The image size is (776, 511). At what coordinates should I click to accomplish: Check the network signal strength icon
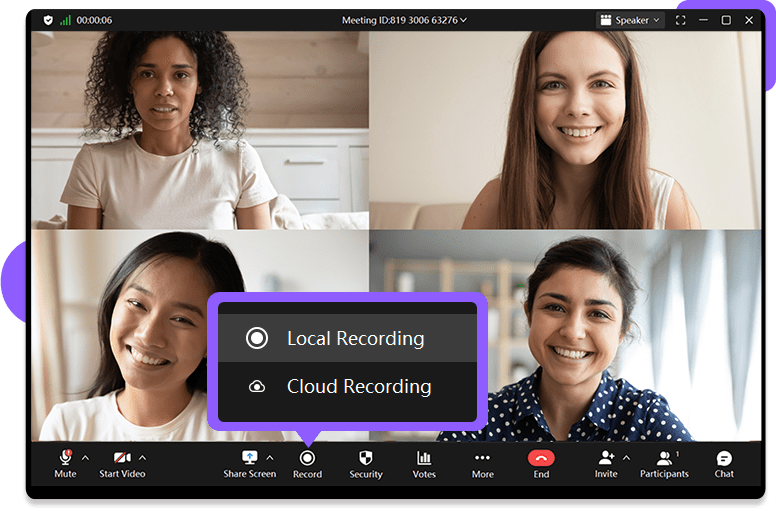click(x=65, y=20)
